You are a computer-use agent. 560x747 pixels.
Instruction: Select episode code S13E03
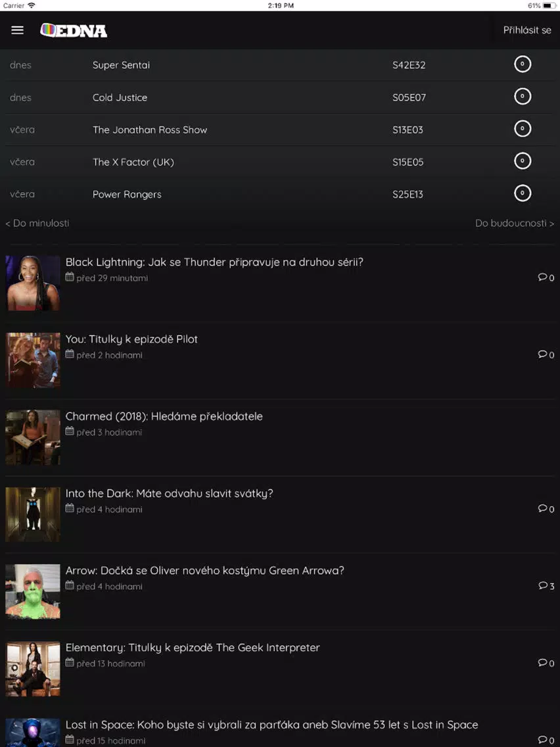point(408,130)
